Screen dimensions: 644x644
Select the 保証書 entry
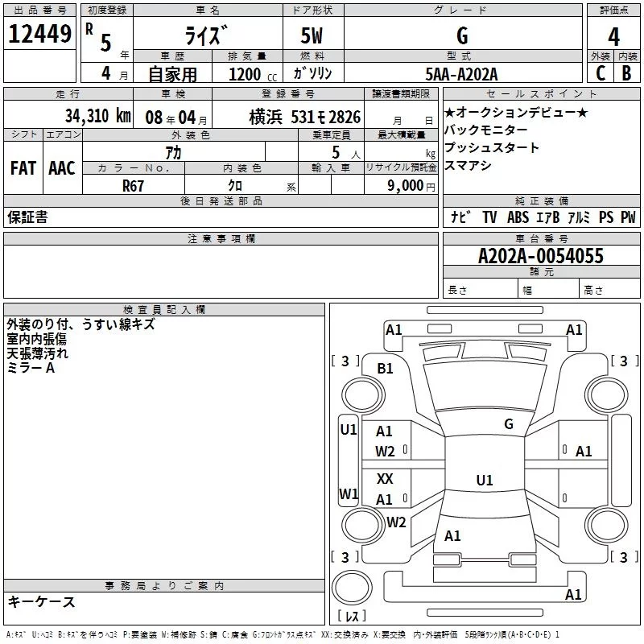[27, 217]
